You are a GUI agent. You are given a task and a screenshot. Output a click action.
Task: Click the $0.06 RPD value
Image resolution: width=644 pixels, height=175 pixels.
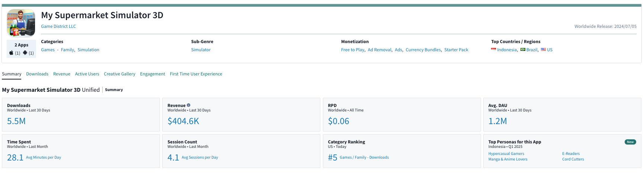pos(339,121)
